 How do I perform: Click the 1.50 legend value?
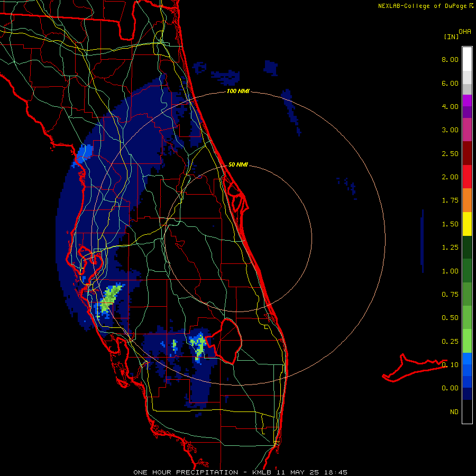click(450, 224)
